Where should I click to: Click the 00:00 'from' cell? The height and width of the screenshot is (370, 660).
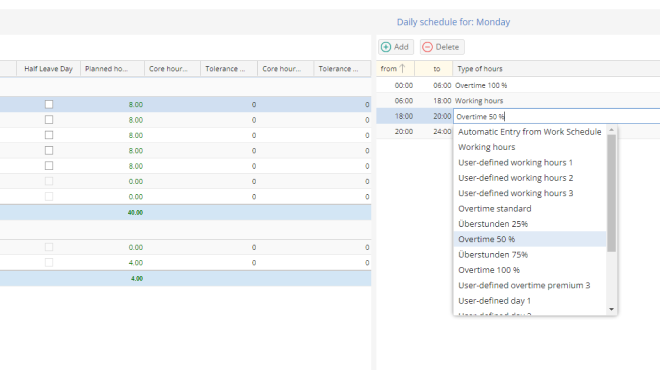point(395,85)
